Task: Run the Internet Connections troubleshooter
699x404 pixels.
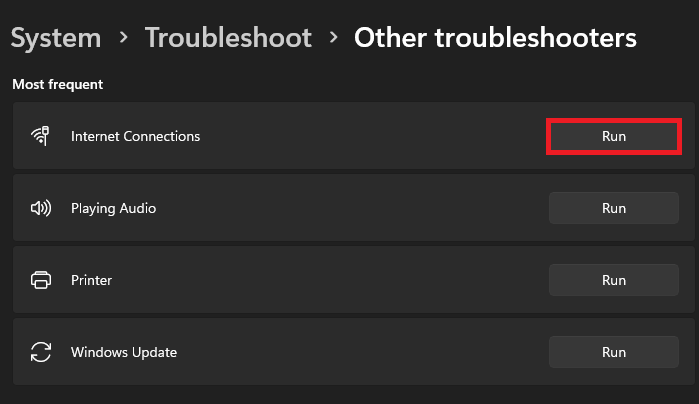Action: (x=613, y=136)
